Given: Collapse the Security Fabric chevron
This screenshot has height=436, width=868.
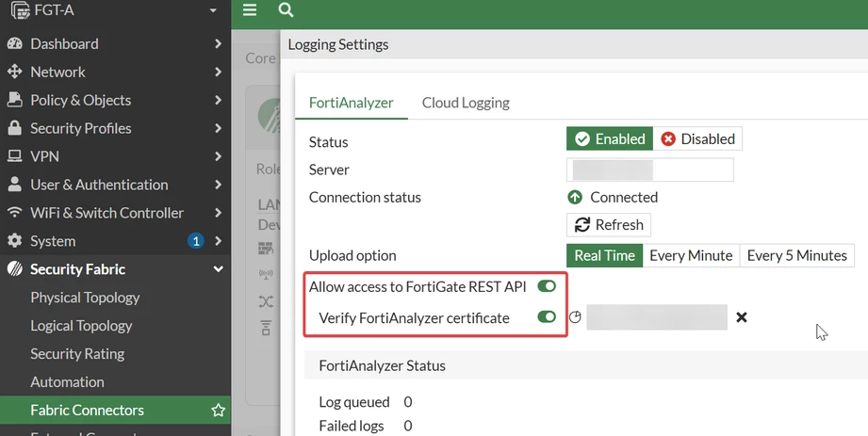Looking at the screenshot, I should pos(218,269).
